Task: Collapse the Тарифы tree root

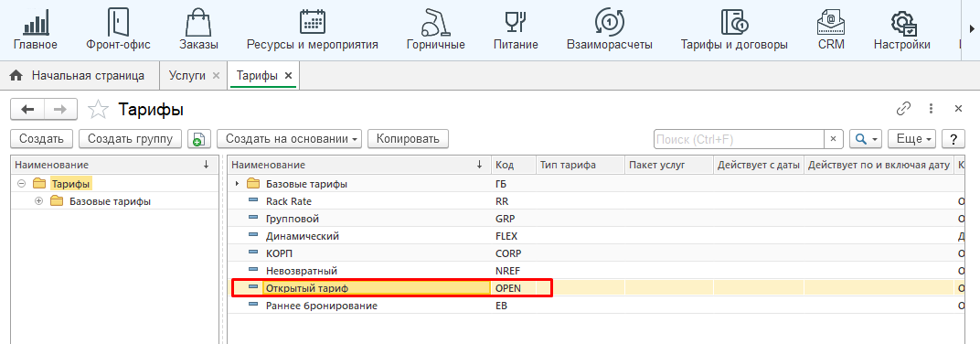Action: click(x=21, y=184)
